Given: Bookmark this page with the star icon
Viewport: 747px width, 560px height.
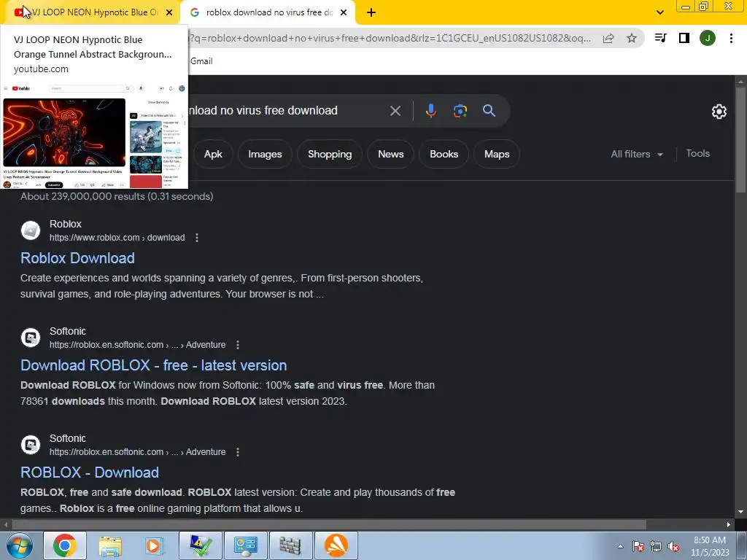Looking at the screenshot, I should (x=632, y=38).
